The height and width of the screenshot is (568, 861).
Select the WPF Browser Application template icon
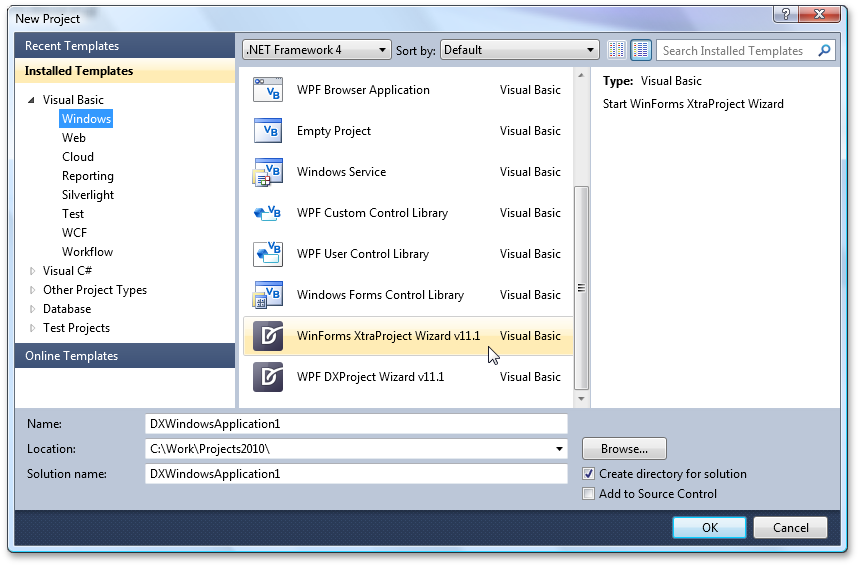(x=267, y=90)
